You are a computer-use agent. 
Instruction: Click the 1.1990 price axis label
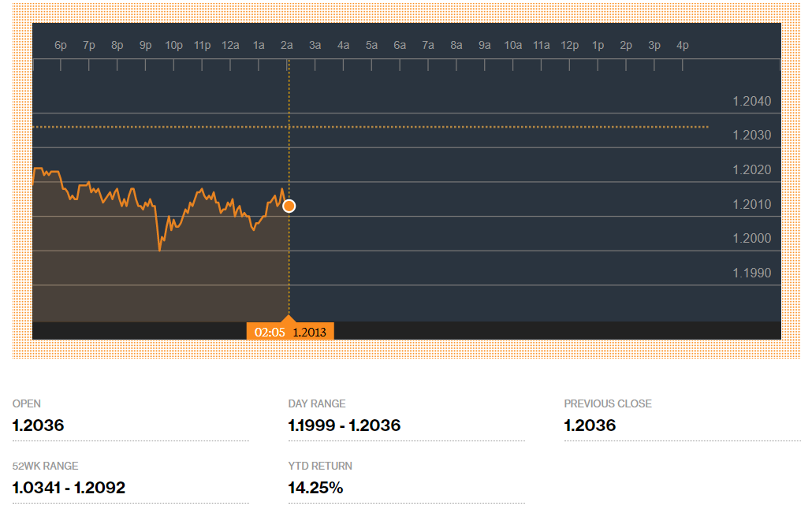point(751,273)
